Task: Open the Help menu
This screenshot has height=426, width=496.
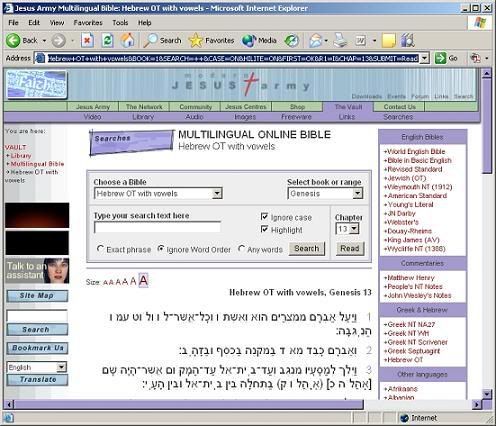Action: tap(144, 23)
